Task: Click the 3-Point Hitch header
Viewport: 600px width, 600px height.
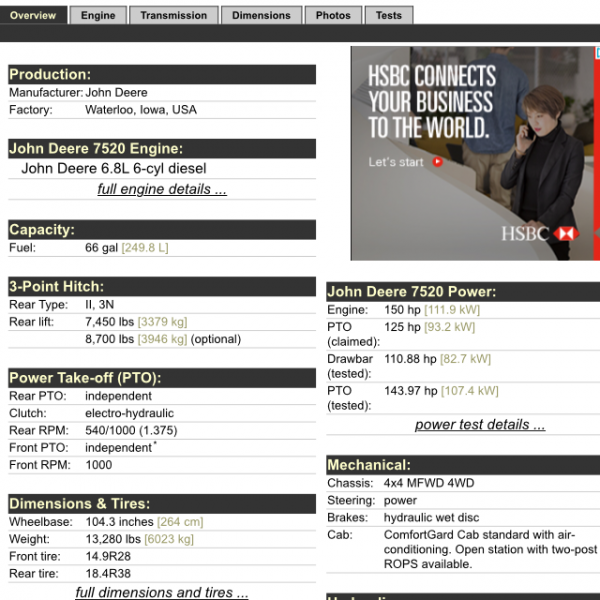Action: 162,287
